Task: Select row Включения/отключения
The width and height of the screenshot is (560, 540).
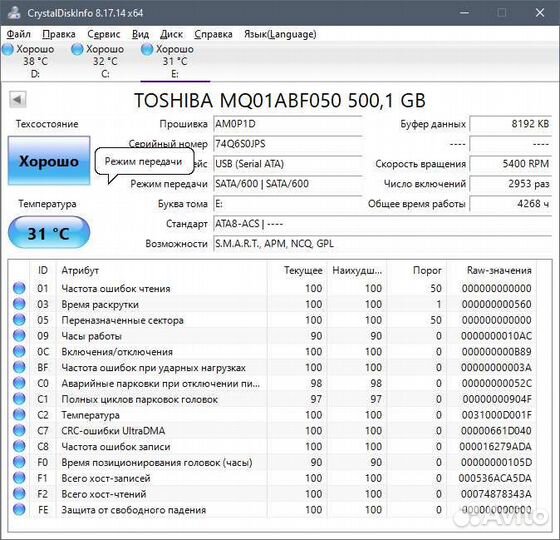Action: [x=273, y=351]
